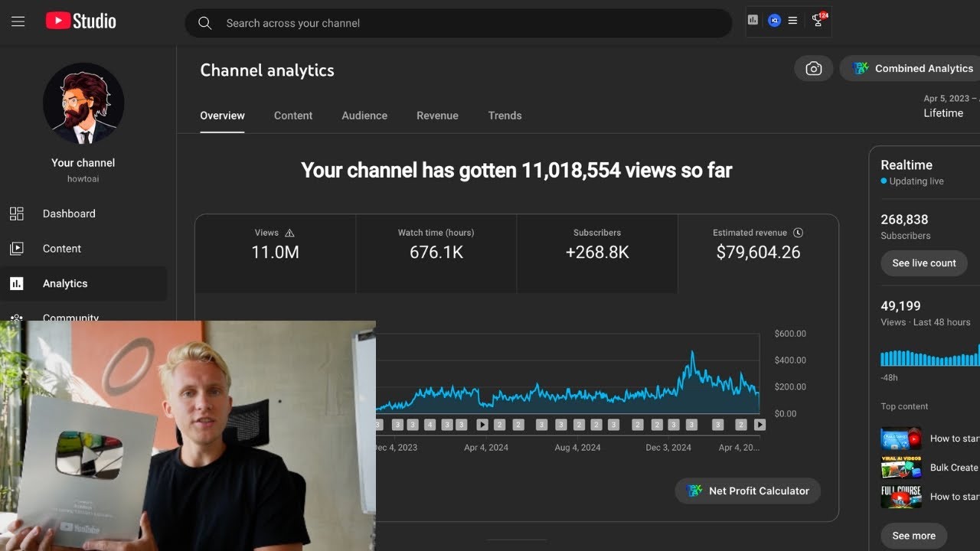The height and width of the screenshot is (551, 980).
Task: Open the VIRAL AI VIDEOS thumbnail
Action: pos(901,468)
